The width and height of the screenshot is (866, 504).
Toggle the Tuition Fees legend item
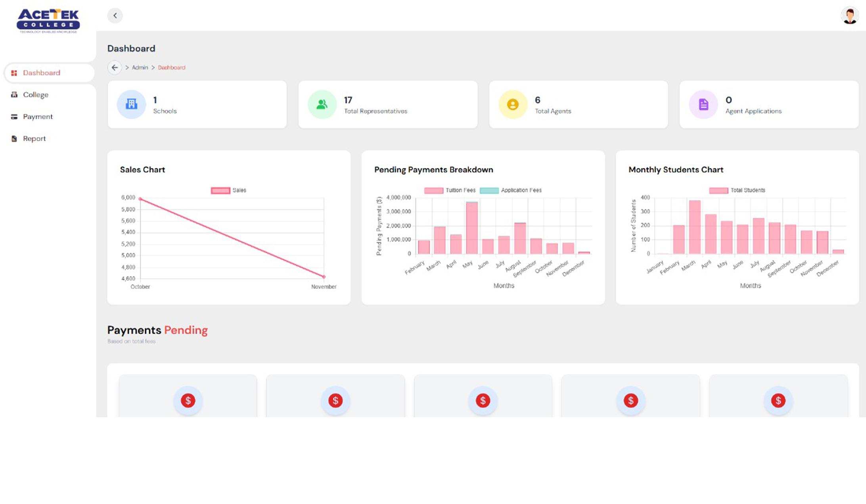point(450,190)
